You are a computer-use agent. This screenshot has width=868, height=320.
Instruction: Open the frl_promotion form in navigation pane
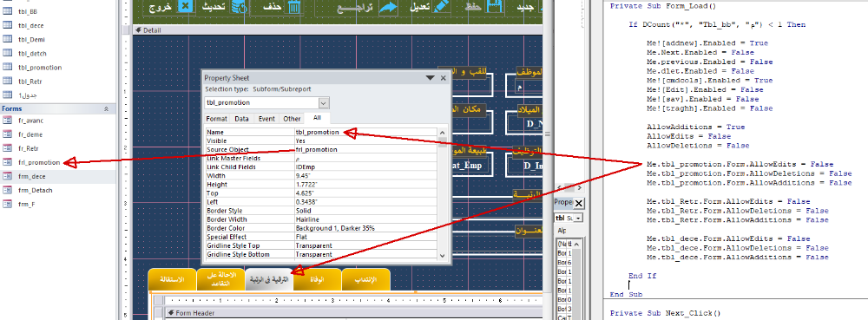click(39, 162)
